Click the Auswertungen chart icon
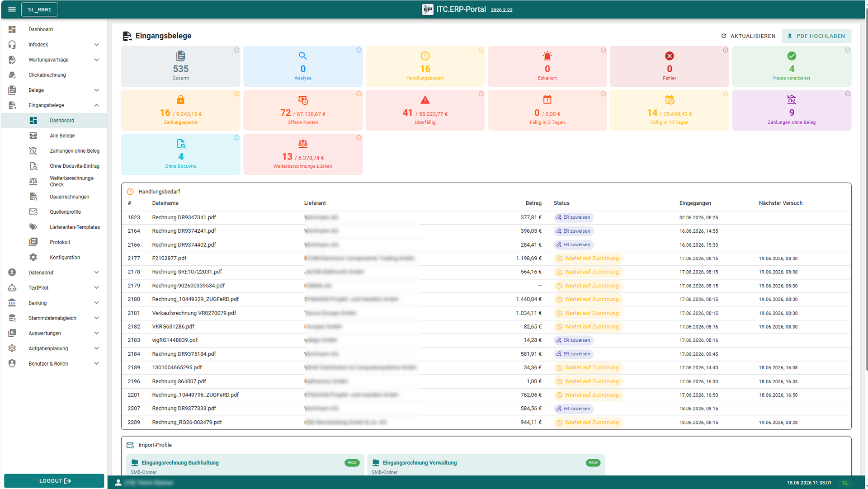 pos(12,333)
